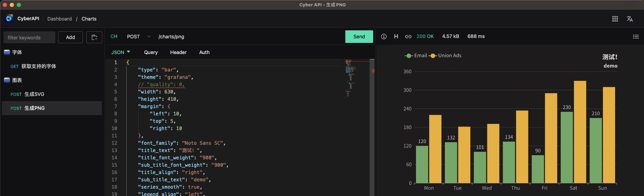Go to Dashboard breadcrumb
Viewport: 644px width, 196px height.
point(60,19)
